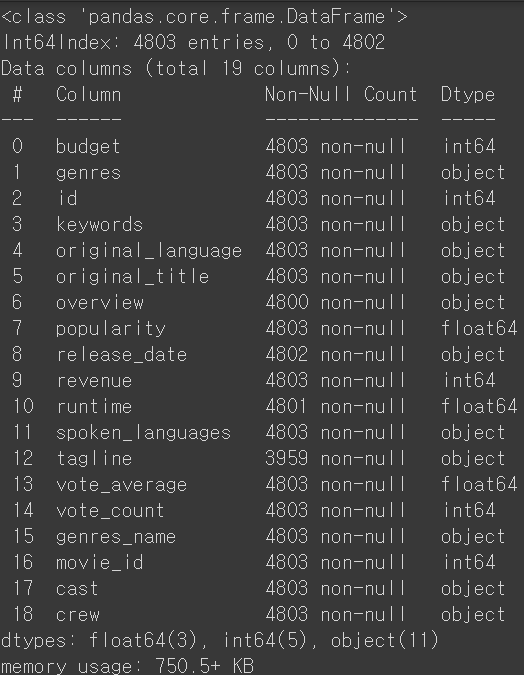Click the int64 dtype of budget
The height and width of the screenshot is (675, 524).
[x=469, y=146]
